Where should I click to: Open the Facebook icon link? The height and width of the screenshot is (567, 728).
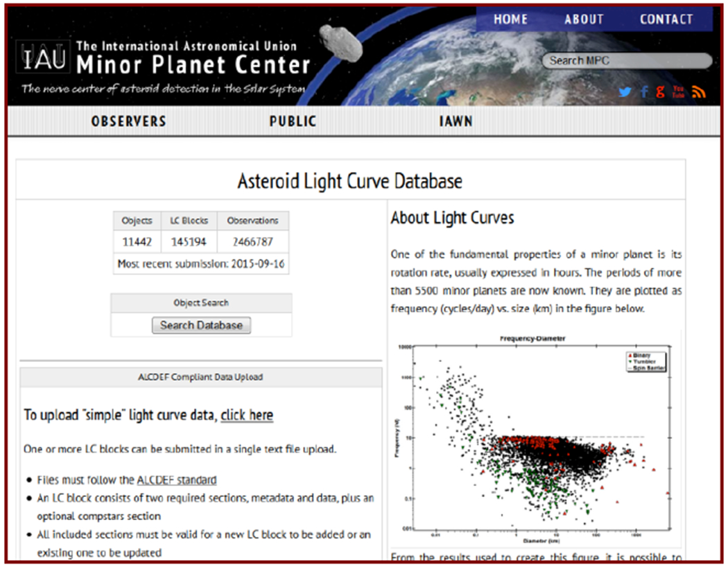pos(644,91)
